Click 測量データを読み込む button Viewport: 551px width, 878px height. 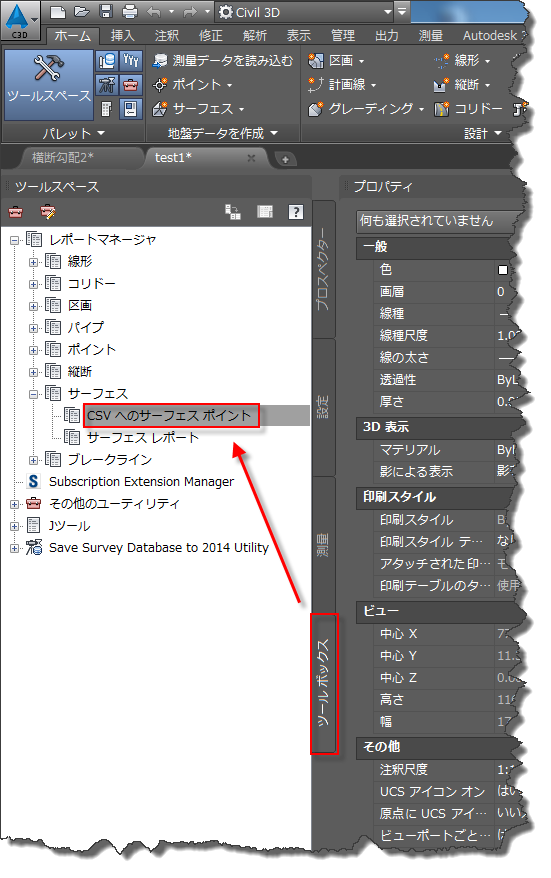click(x=223, y=60)
